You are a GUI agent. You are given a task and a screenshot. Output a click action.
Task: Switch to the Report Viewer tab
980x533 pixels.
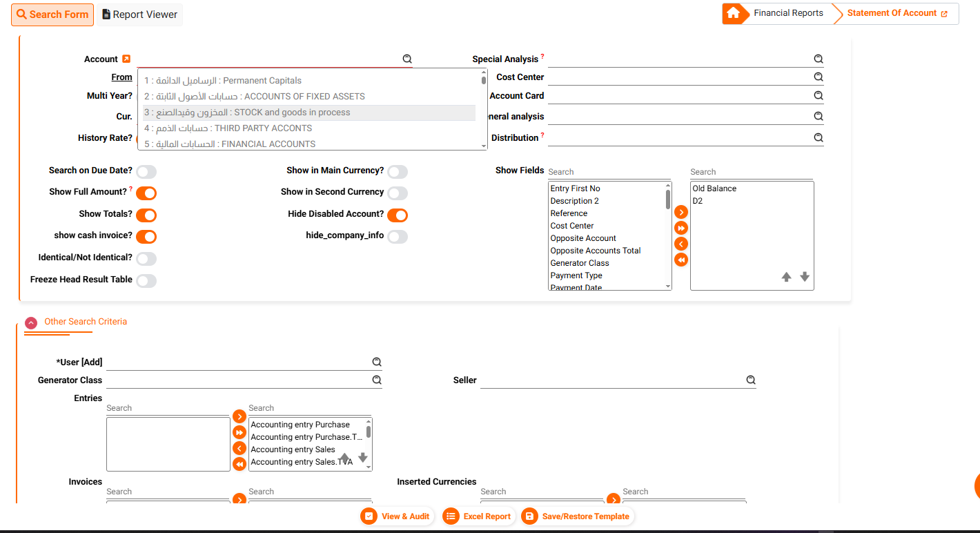point(140,14)
